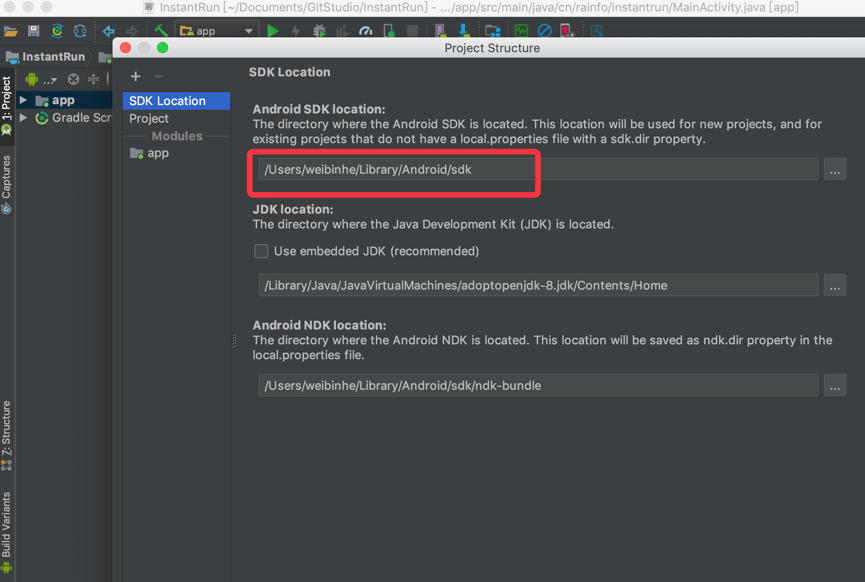The height and width of the screenshot is (582, 865).
Task: Enable Use embedded JDK checkbox
Action: click(x=261, y=251)
